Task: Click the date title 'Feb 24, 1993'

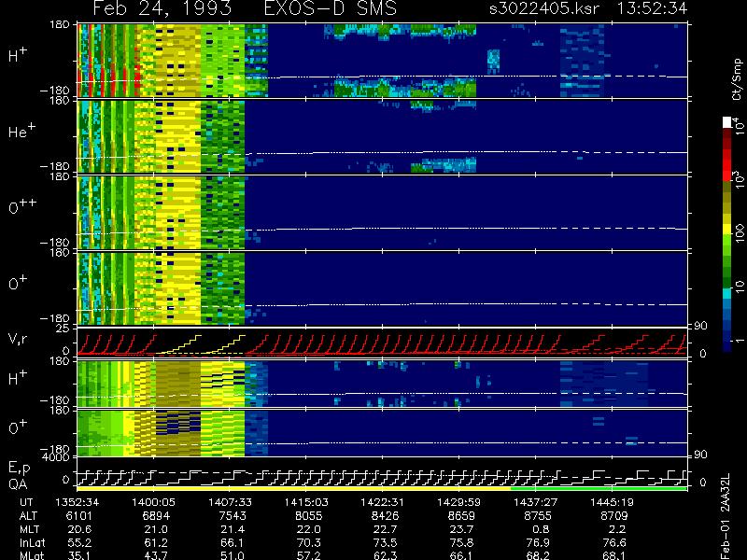Action: (162, 8)
